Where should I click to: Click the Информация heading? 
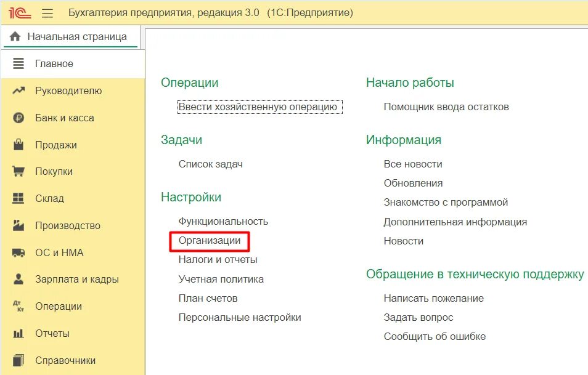click(x=404, y=140)
